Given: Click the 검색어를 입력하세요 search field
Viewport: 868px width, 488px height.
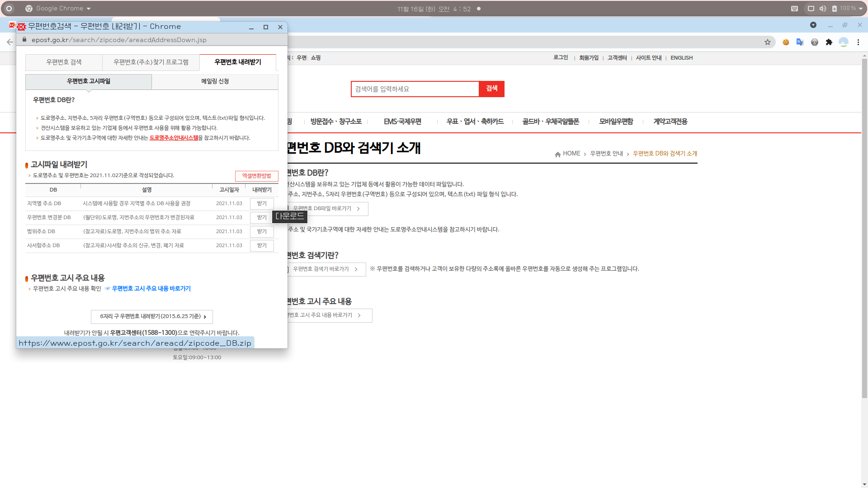Looking at the screenshot, I should (x=415, y=89).
